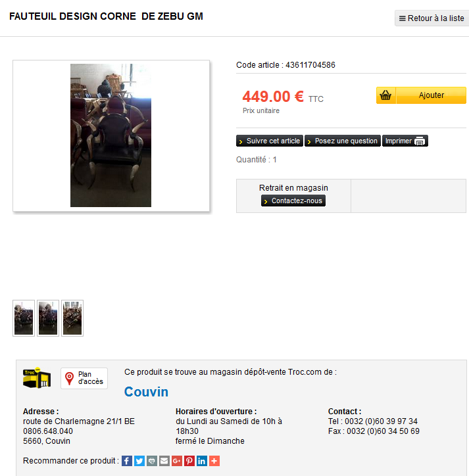Share on Google Plus icon
This screenshot has width=469, height=476.
tap(176, 461)
